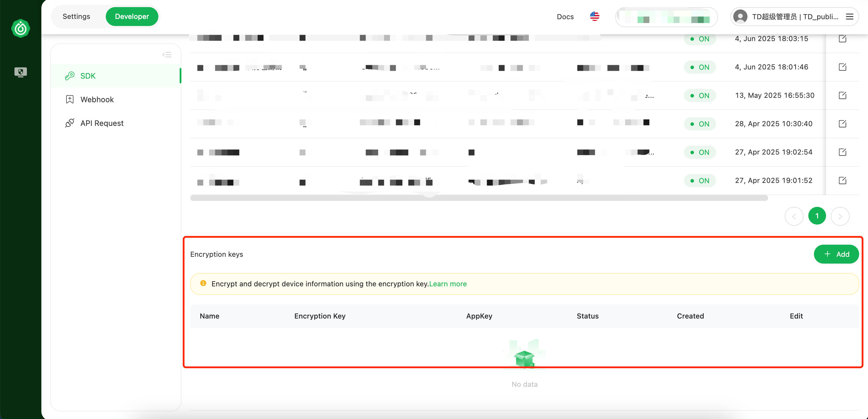
Task: Click the Encryption keys section title
Action: coord(217,254)
